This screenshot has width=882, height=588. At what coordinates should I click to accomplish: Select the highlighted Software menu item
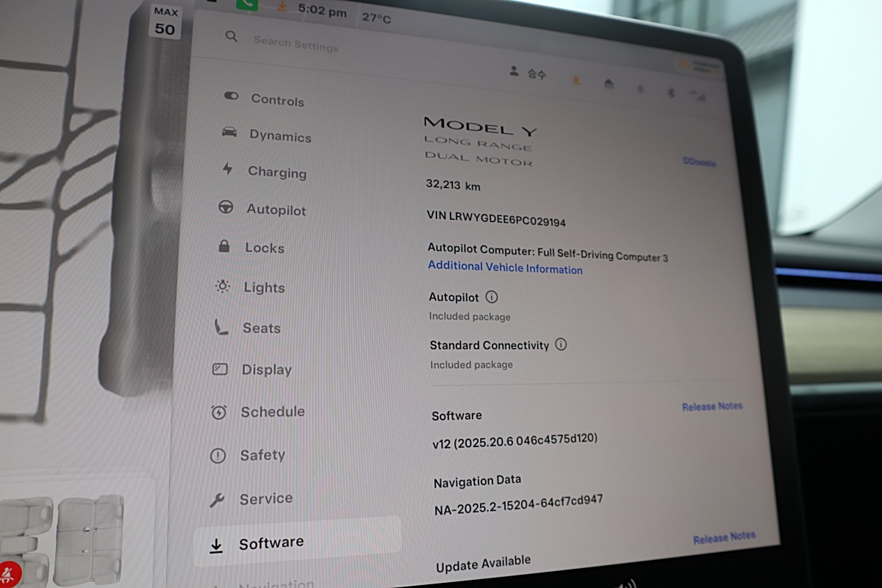[x=297, y=542]
